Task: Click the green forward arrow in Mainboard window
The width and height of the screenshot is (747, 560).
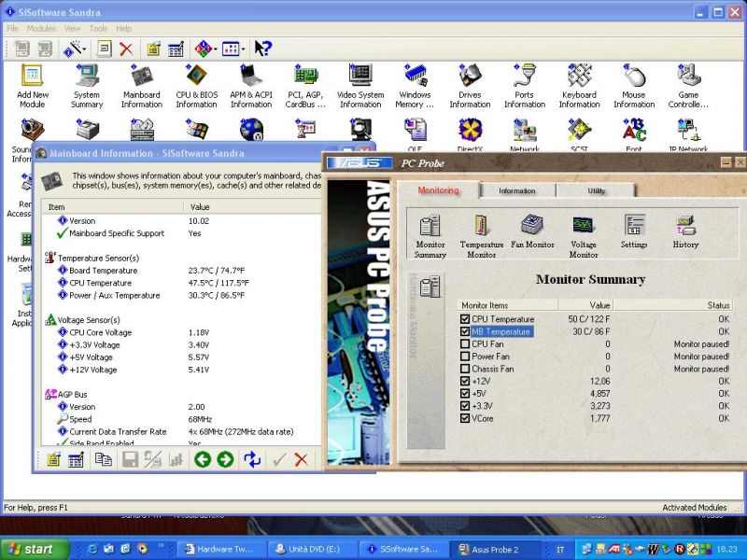Action: pyautogui.click(x=225, y=459)
